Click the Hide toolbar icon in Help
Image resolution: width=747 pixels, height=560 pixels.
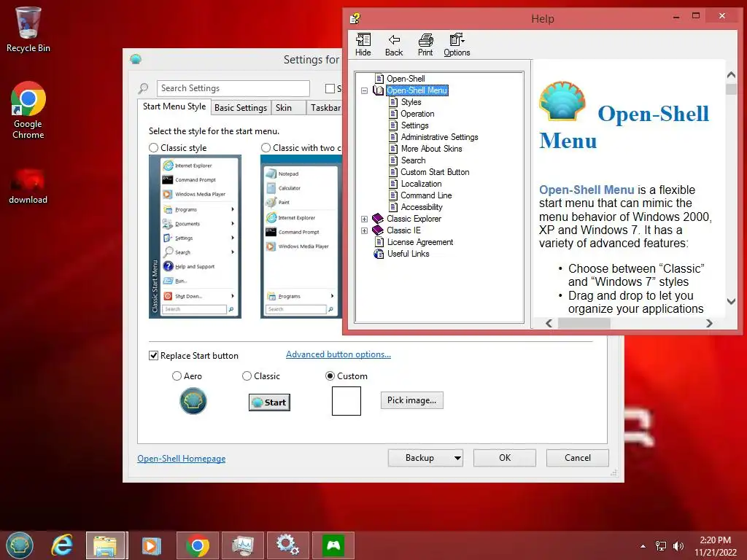click(x=363, y=45)
